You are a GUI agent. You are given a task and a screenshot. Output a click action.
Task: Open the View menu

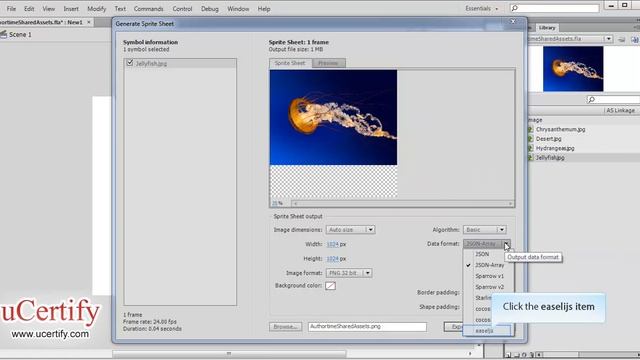pos(49,9)
